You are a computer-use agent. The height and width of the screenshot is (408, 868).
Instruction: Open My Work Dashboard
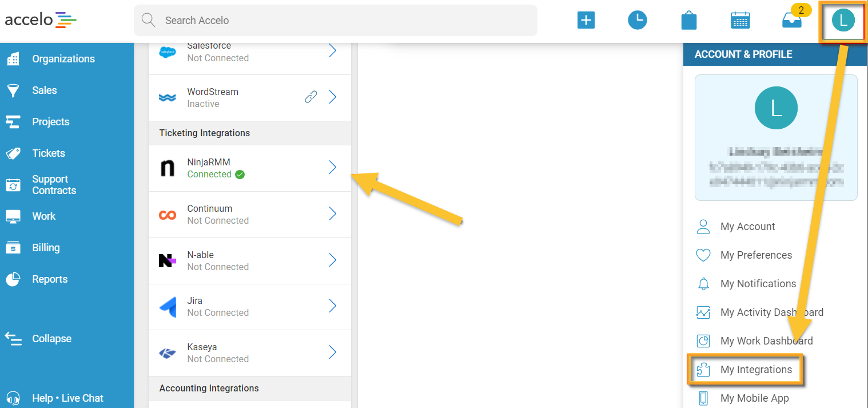point(767,340)
